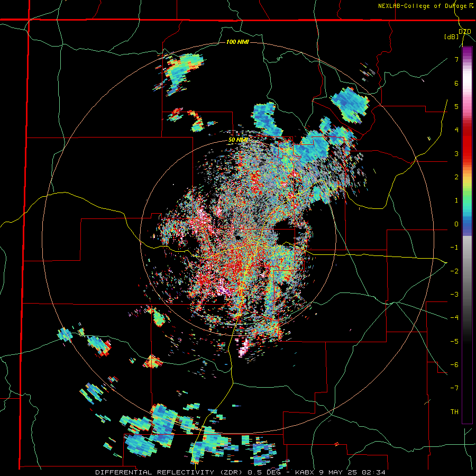Click legend value 3
The image size is (476, 476).
click(x=456, y=153)
